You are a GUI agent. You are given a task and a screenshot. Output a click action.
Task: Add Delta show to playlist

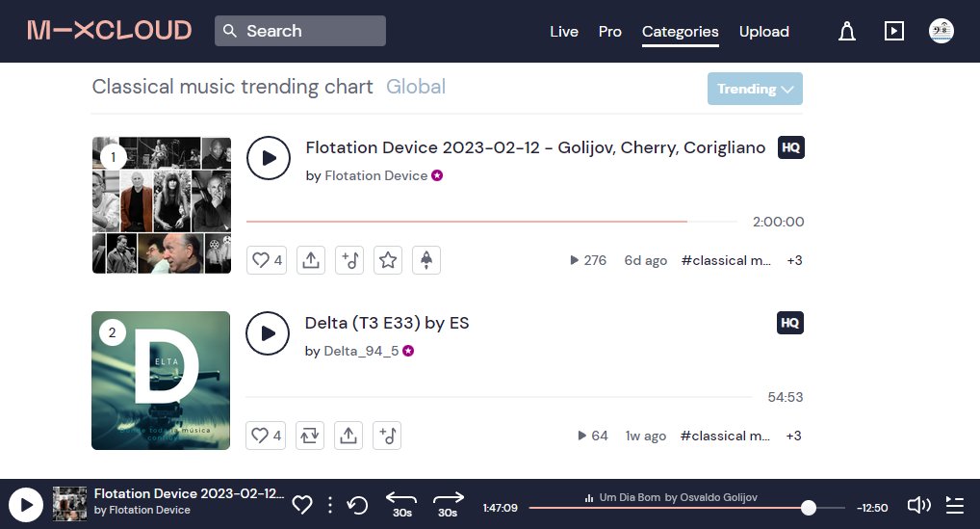(387, 436)
